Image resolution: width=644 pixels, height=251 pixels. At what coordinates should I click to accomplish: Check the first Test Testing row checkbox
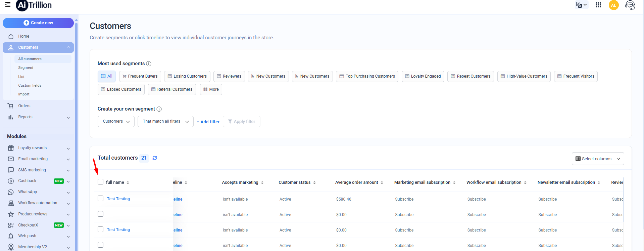(x=100, y=199)
